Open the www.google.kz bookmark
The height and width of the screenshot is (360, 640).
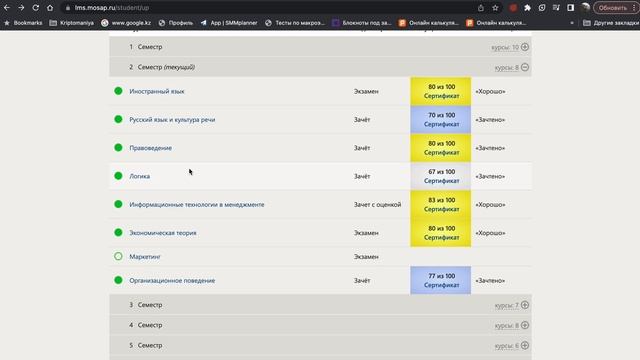pyautogui.click(x=126, y=23)
